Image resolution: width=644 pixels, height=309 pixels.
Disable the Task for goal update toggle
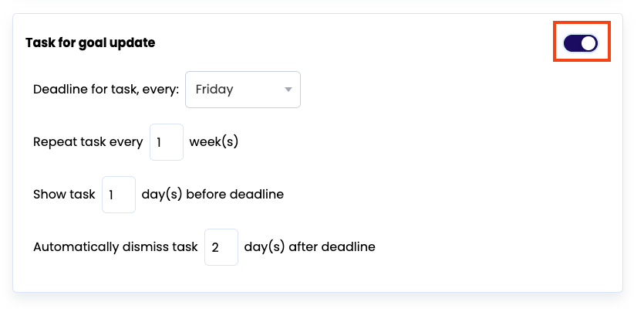581,43
